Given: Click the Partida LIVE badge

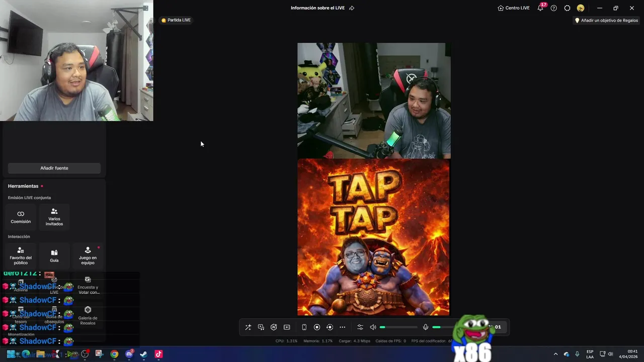Looking at the screenshot, I should [x=176, y=20].
